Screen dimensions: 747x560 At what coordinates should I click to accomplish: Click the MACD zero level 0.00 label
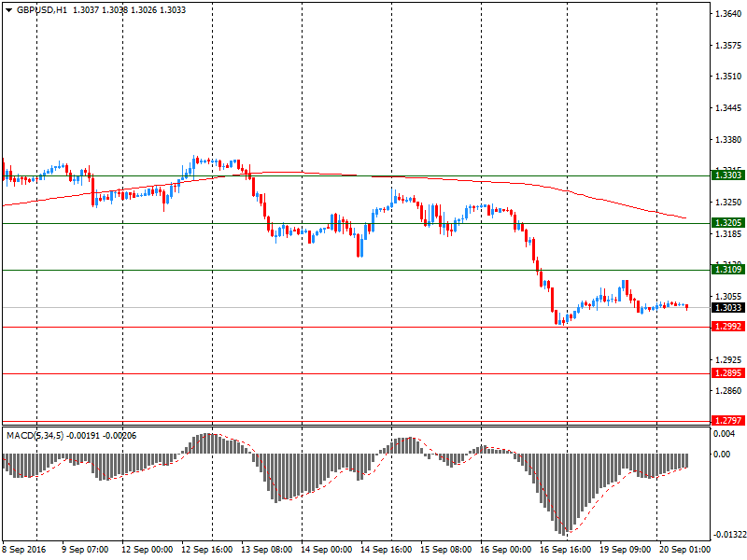click(722, 455)
